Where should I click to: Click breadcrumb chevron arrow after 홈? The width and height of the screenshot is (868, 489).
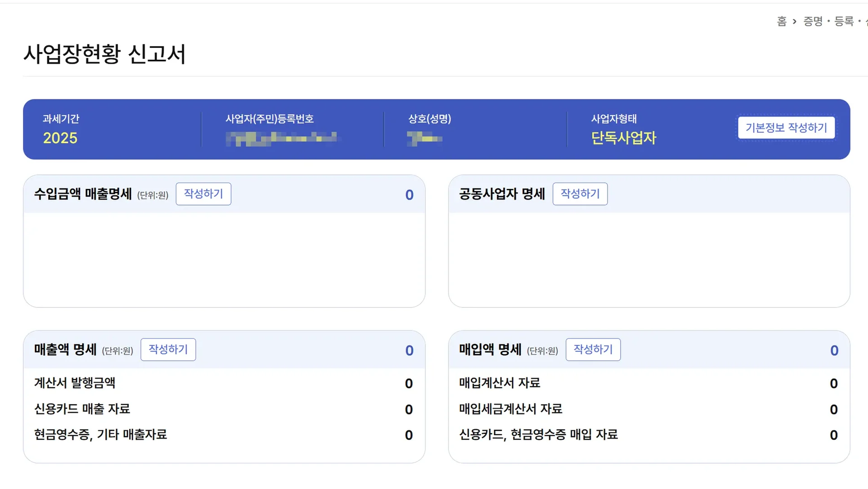[x=794, y=21]
